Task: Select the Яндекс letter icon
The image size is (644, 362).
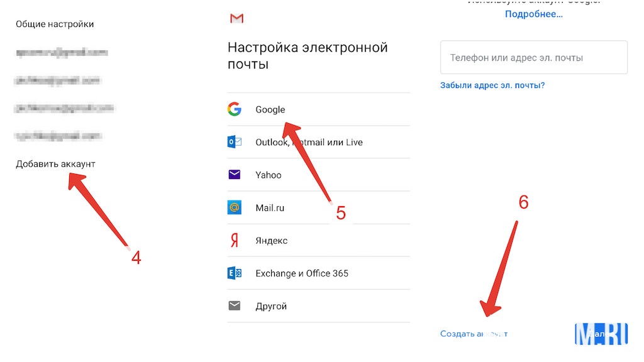Action: [x=235, y=241]
